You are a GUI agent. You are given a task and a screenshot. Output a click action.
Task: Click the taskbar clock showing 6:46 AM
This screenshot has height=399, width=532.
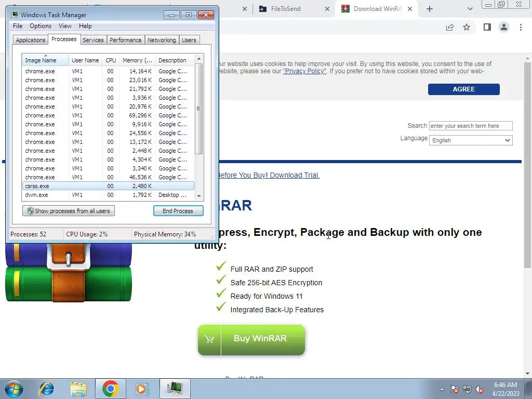click(506, 389)
